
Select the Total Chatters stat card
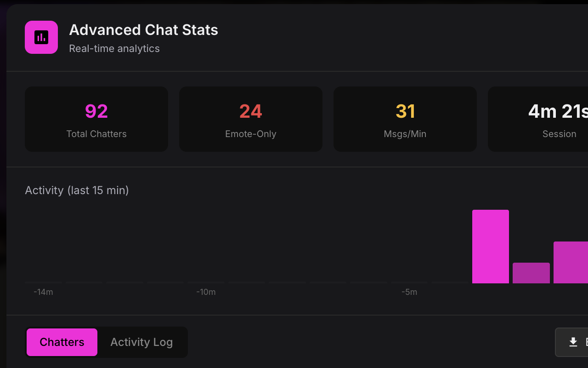point(96,119)
